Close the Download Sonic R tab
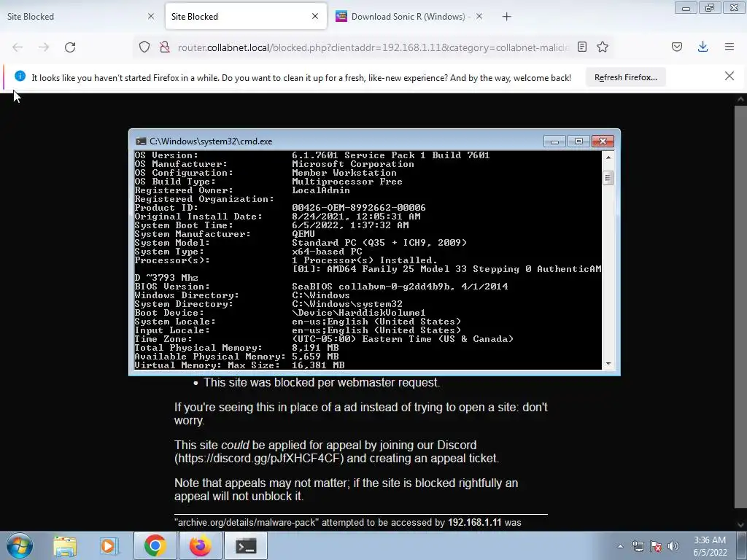 click(479, 16)
